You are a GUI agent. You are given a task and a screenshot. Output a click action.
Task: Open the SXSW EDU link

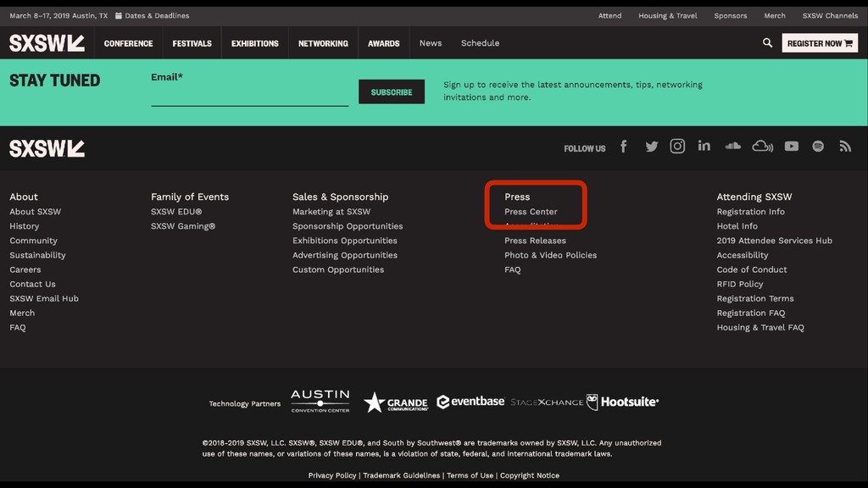pyautogui.click(x=176, y=211)
